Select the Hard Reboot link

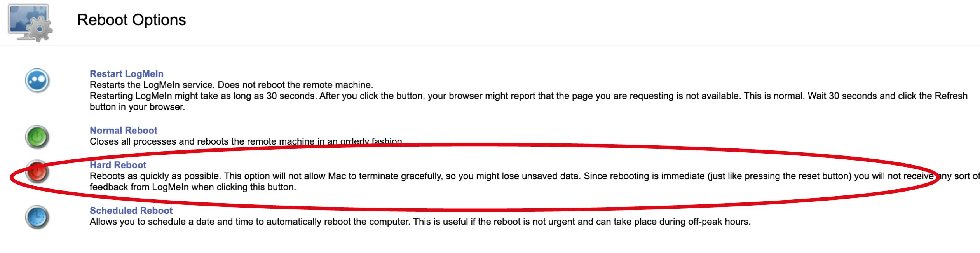(118, 165)
